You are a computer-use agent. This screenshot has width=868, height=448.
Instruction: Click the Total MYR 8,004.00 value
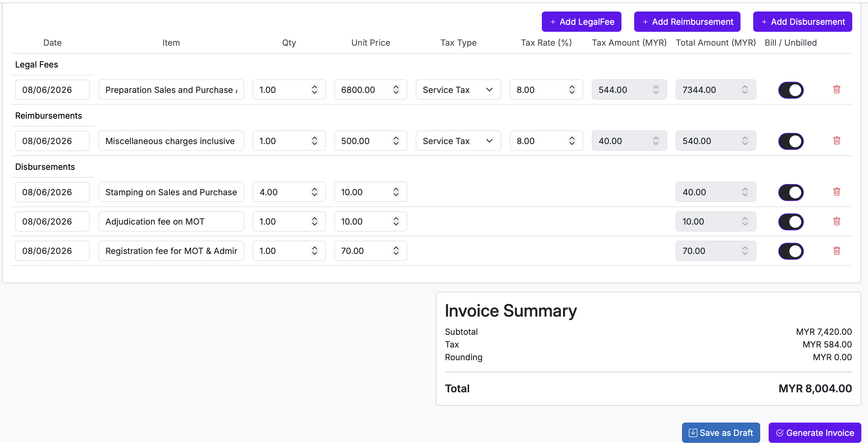tap(815, 388)
